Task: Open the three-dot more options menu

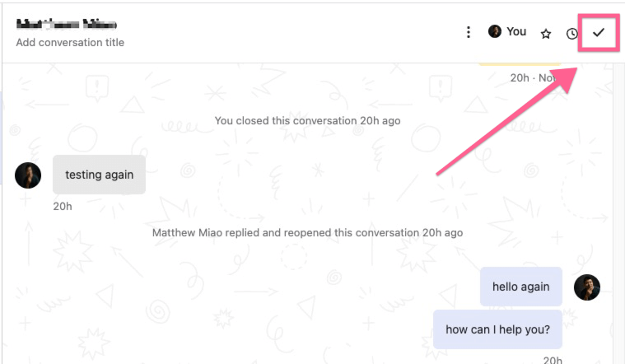Action: (468, 32)
